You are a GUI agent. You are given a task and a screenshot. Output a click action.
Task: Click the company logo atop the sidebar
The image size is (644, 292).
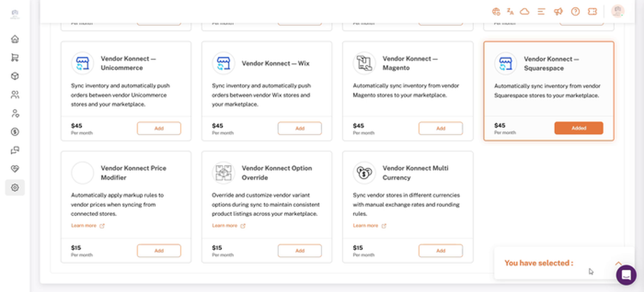pyautogui.click(x=15, y=14)
